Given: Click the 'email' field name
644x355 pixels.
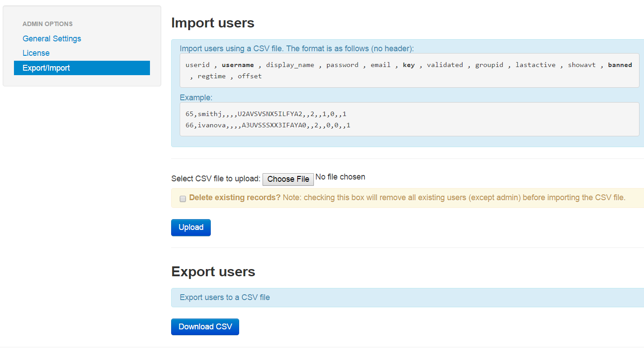Looking at the screenshot, I should [381, 65].
